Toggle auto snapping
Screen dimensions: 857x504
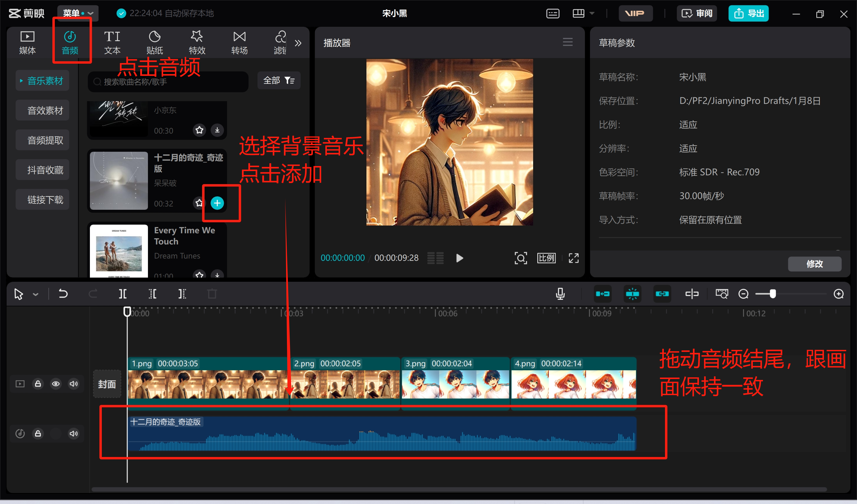[x=633, y=294]
